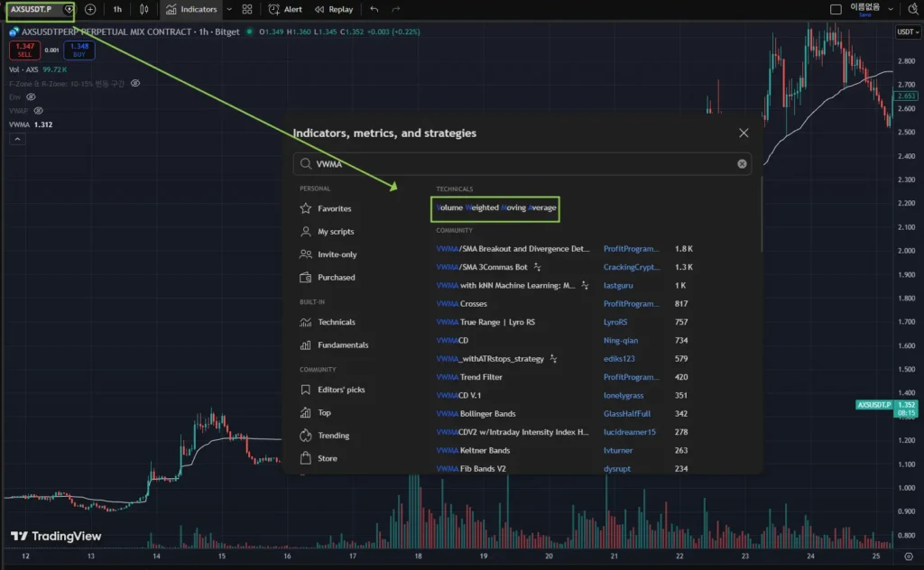Click into the VWMA search field

522,164
